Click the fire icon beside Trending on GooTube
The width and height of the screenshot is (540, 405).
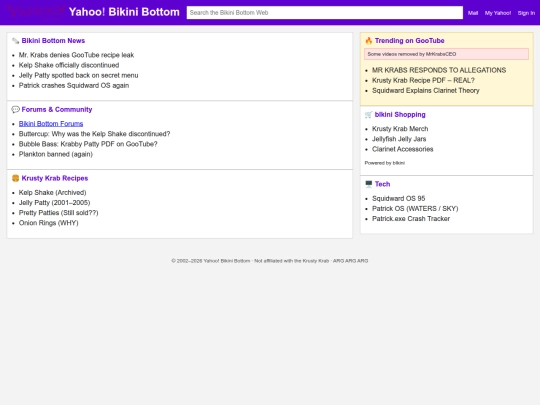coord(368,41)
